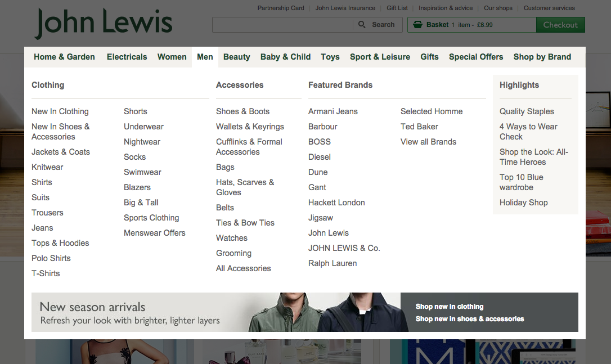Open Armani Jeans brand
The height and width of the screenshot is (364, 611).
pyautogui.click(x=333, y=111)
